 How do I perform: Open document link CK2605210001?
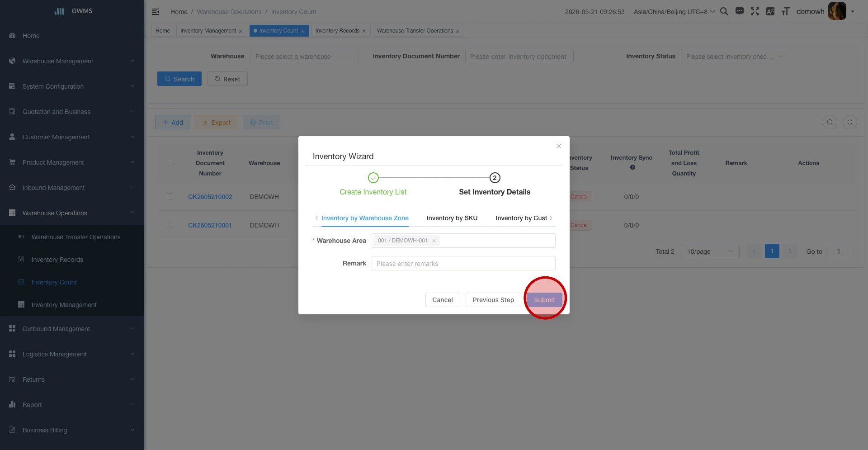210,225
